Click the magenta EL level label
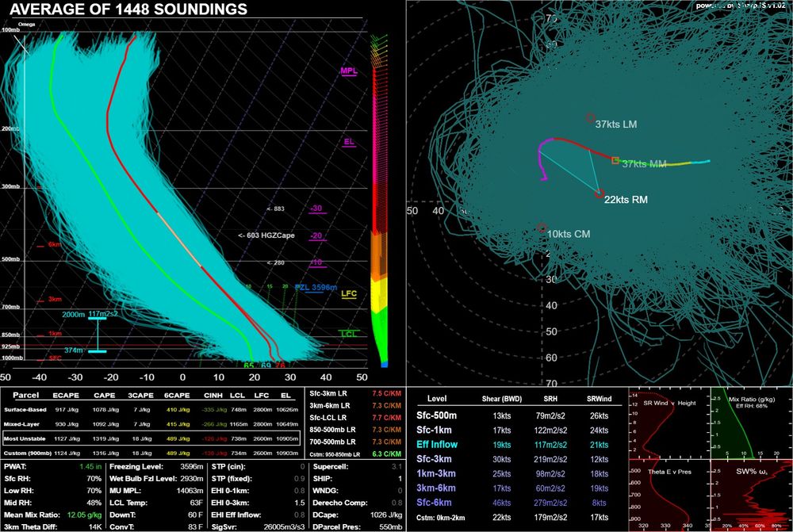 click(349, 142)
